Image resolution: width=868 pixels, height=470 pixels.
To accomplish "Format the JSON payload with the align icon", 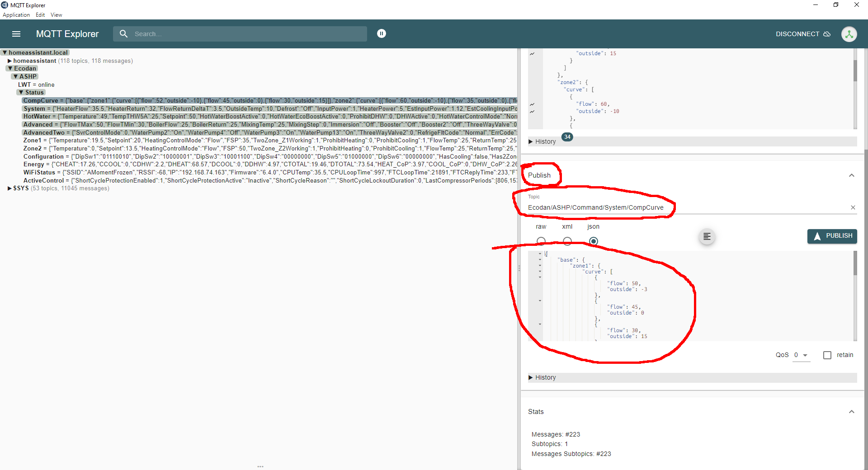I will [707, 237].
